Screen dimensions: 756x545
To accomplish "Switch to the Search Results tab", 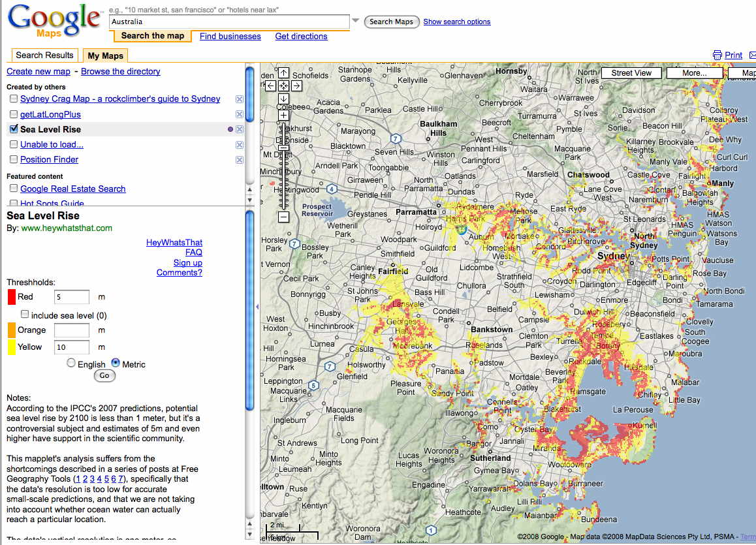I will (x=44, y=55).
